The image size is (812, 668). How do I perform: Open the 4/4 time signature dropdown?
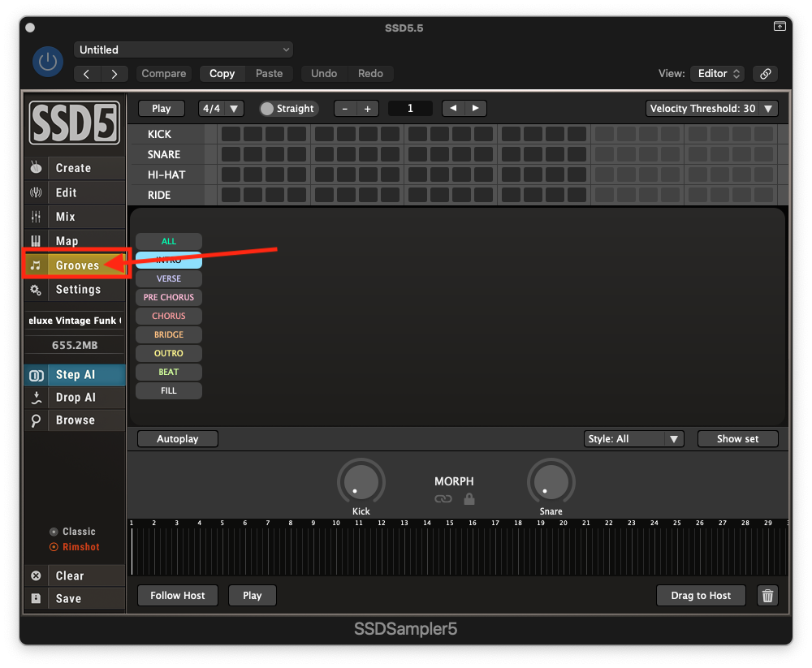click(x=221, y=109)
